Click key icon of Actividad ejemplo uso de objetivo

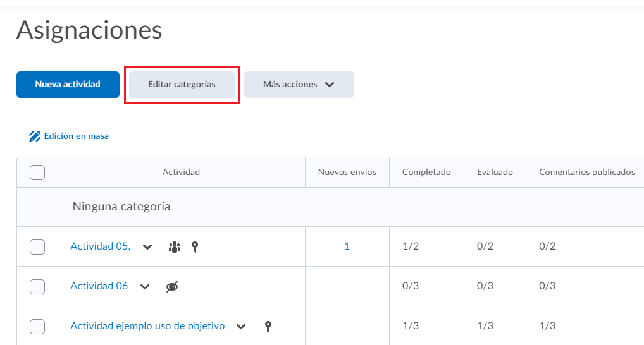pyautogui.click(x=268, y=327)
